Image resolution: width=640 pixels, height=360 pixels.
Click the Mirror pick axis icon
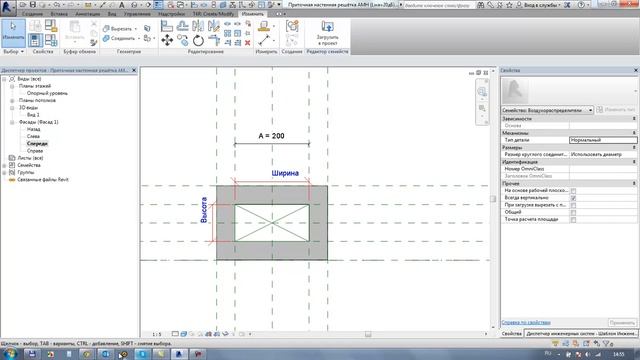pos(198,26)
